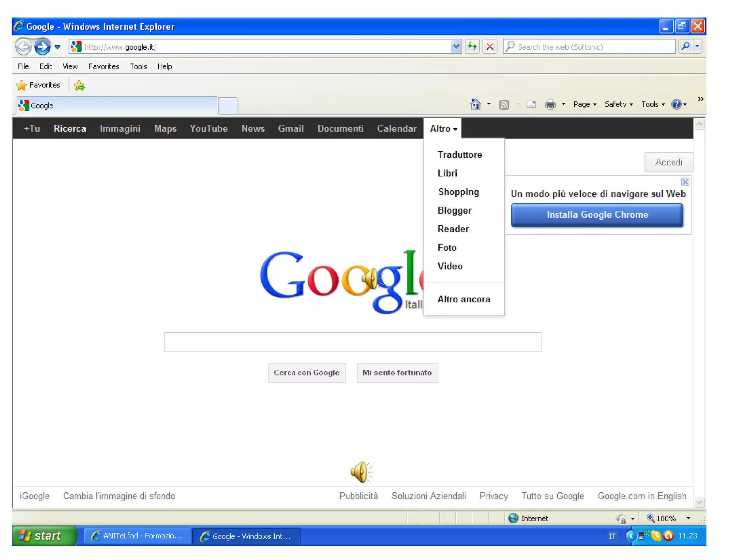The image size is (747, 560).
Task: Open the blank new tab button
Action: point(228,106)
